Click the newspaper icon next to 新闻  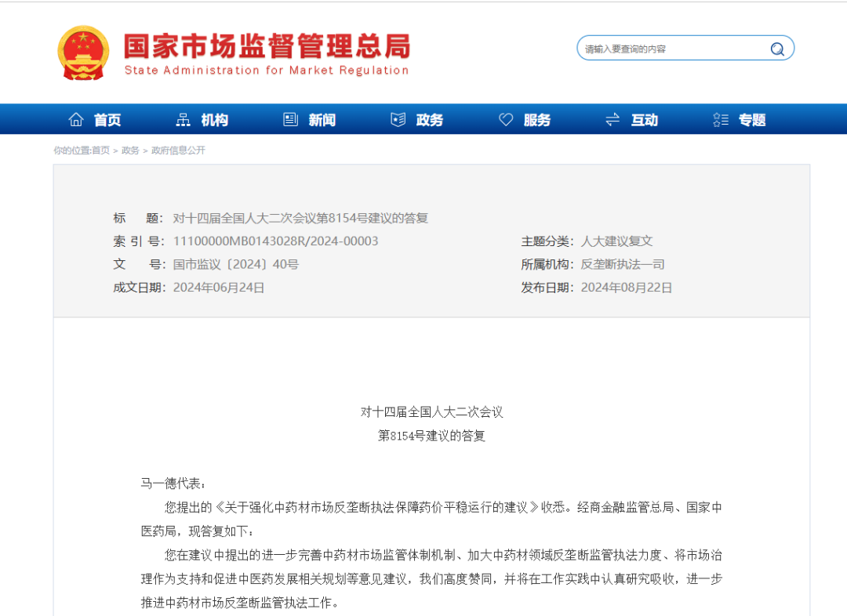pyautogui.click(x=290, y=118)
